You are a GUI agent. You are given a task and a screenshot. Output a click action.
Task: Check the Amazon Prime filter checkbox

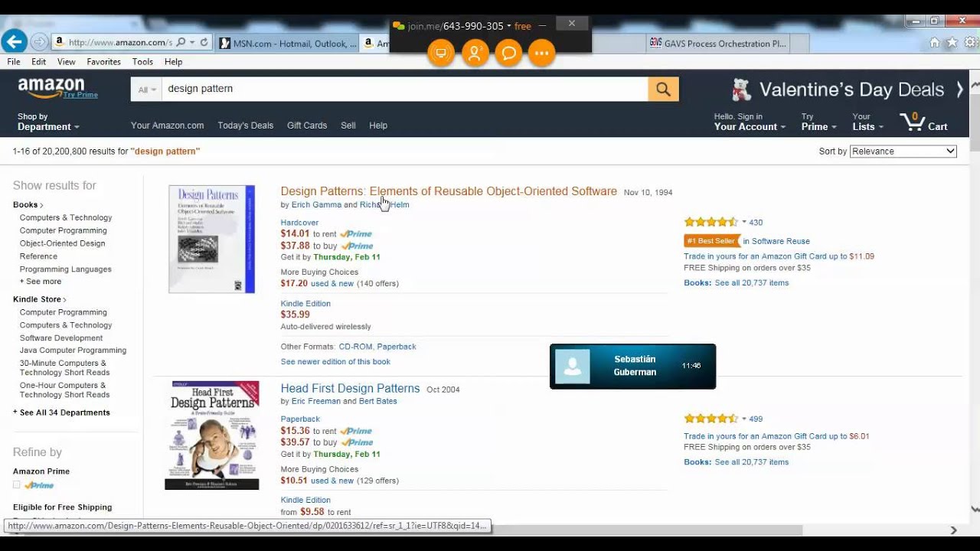[17, 485]
